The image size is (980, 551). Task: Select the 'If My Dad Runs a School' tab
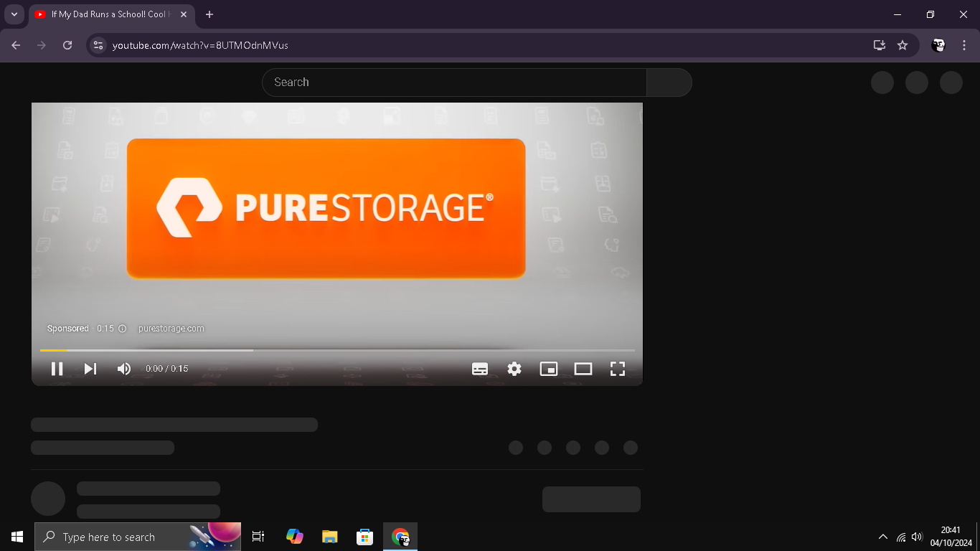coord(111,14)
